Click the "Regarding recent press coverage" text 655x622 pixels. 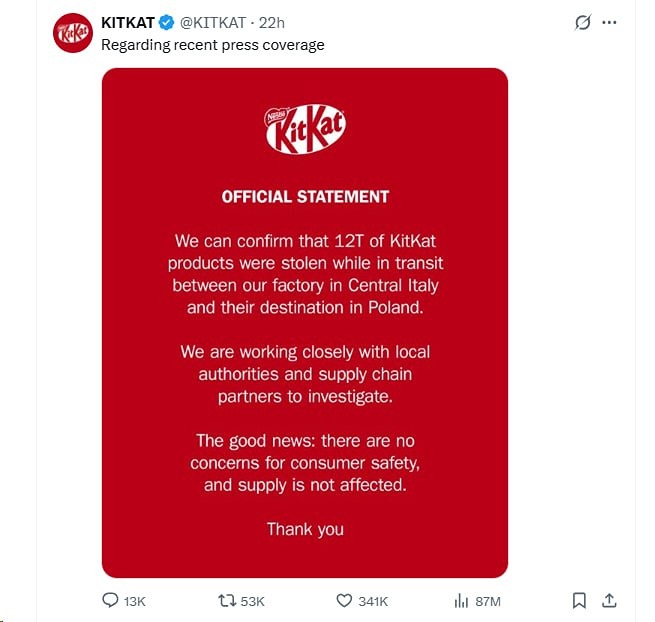pos(213,44)
